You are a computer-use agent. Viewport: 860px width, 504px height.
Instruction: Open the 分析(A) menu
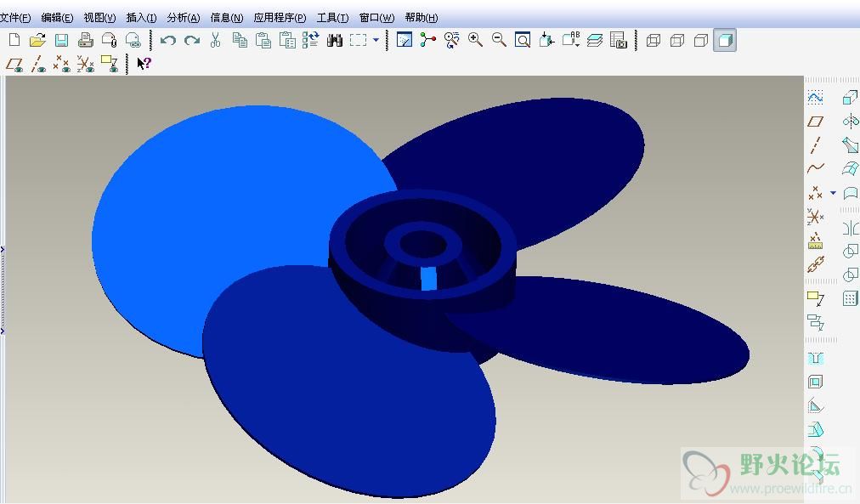pos(184,18)
